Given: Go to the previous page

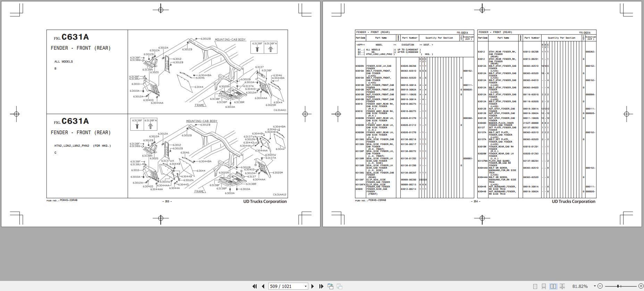Looking at the screenshot, I should click(x=263, y=286).
